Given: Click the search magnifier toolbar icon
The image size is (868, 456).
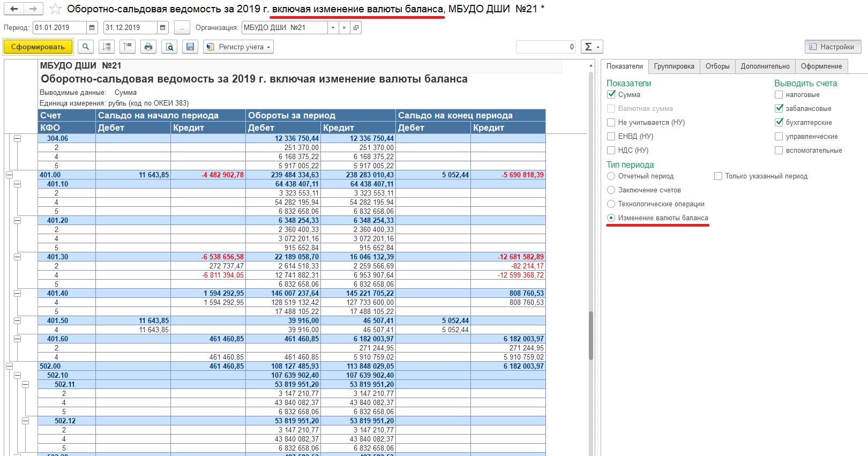Looking at the screenshot, I should pyautogui.click(x=86, y=47).
